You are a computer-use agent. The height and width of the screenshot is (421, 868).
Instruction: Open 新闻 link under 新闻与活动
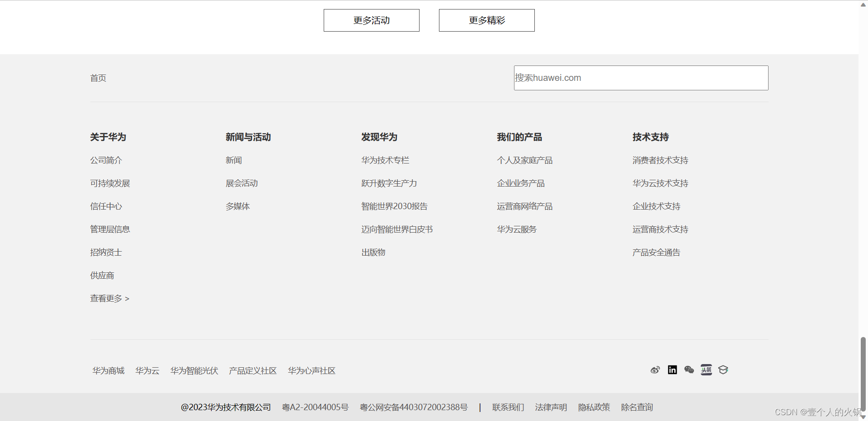point(234,160)
